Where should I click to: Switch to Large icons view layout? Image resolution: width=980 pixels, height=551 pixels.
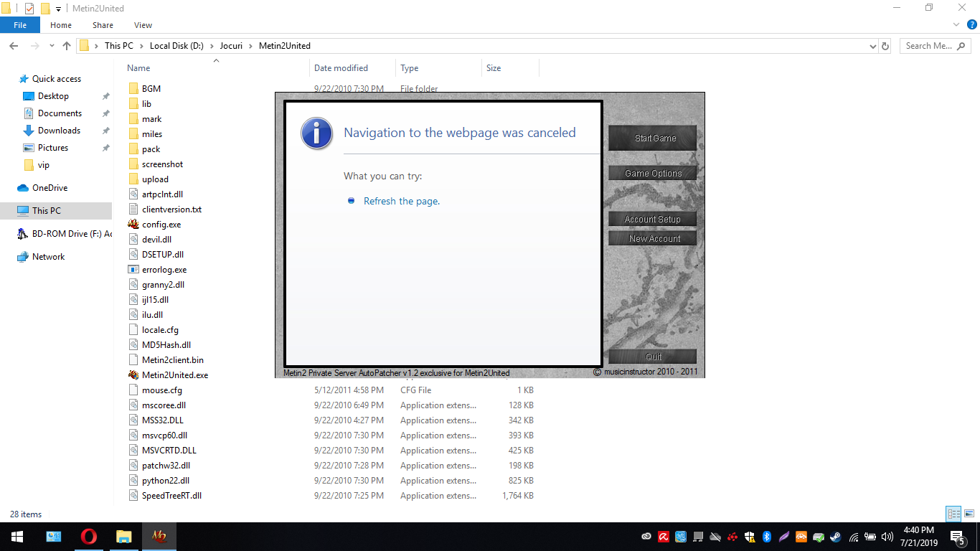[969, 514]
